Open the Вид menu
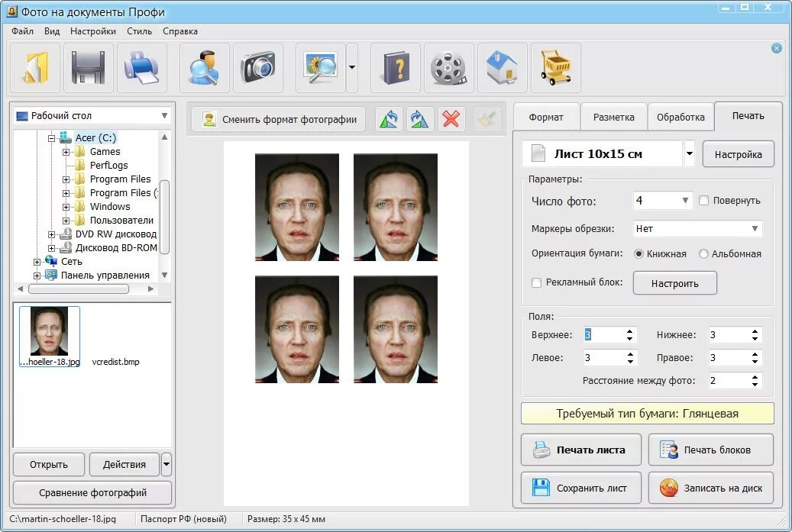The height and width of the screenshot is (532, 792). [x=52, y=31]
